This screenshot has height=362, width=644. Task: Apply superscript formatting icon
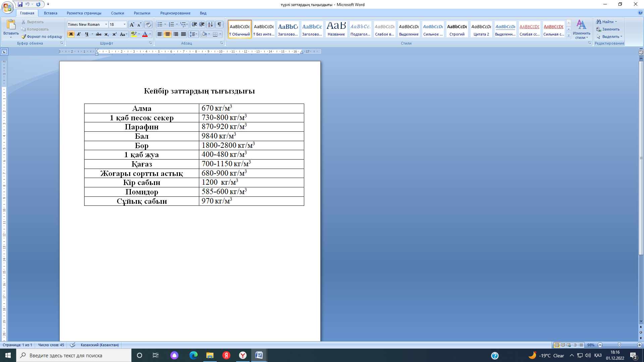pos(114,34)
